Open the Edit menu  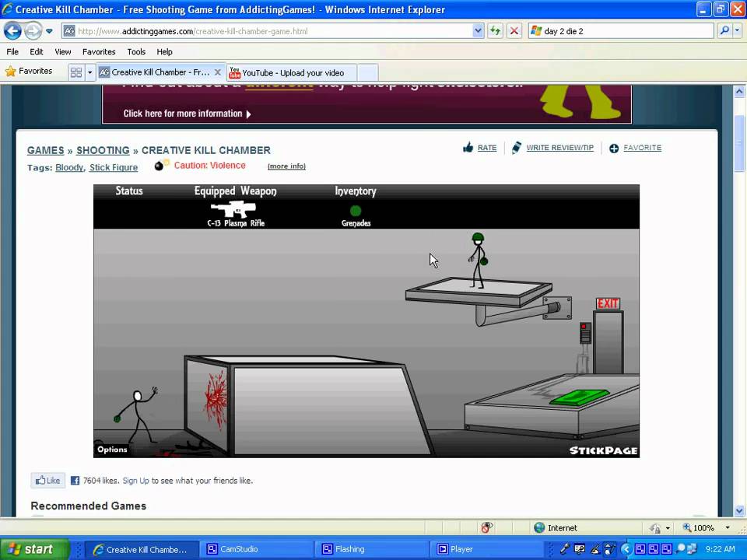[37, 52]
